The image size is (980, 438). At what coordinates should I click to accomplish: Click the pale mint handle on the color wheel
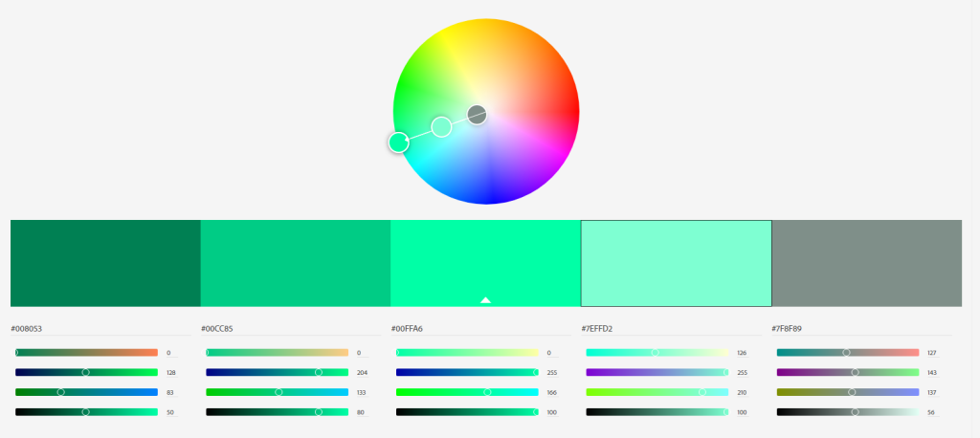coord(441,127)
